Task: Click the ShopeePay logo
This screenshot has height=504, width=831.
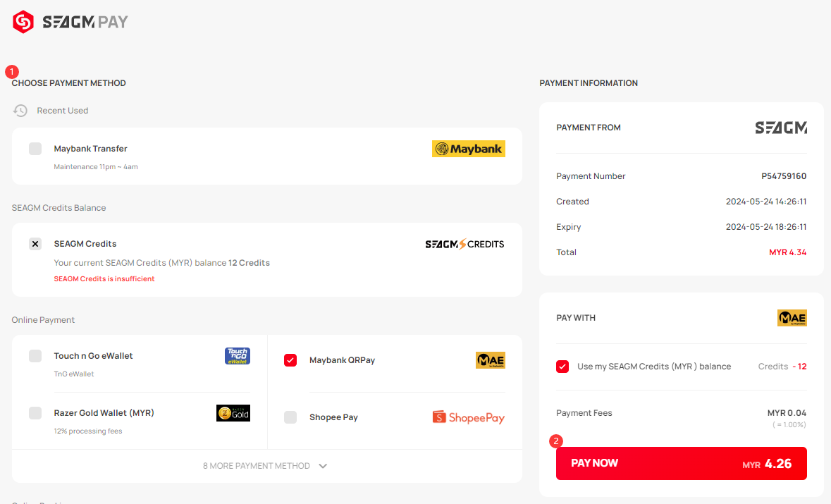Action: (x=469, y=417)
